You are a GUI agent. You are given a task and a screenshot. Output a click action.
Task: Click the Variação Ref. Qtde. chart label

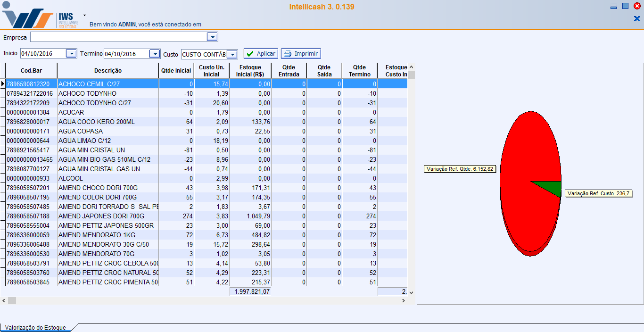[x=460, y=169]
